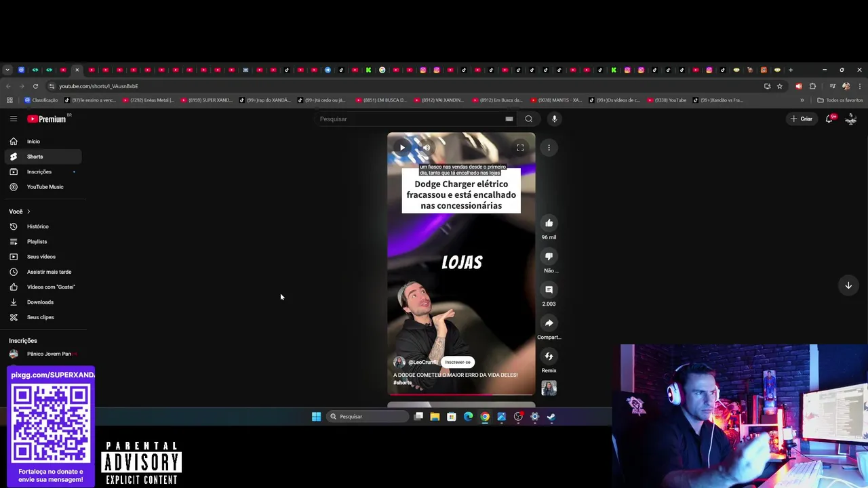The height and width of the screenshot is (488, 868).
Task: Open the sound thumbnail below Remix
Action: 549,388
